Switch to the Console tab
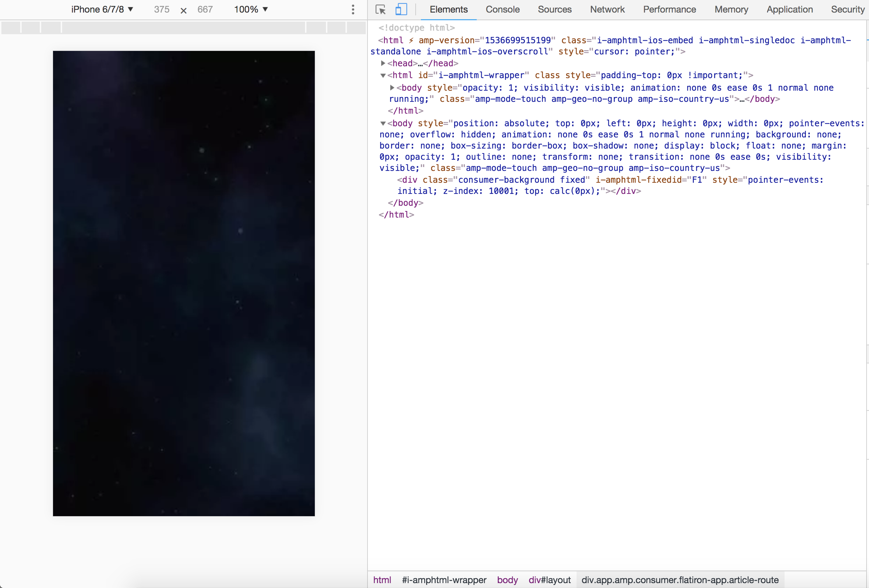The height and width of the screenshot is (588, 869). (x=503, y=10)
